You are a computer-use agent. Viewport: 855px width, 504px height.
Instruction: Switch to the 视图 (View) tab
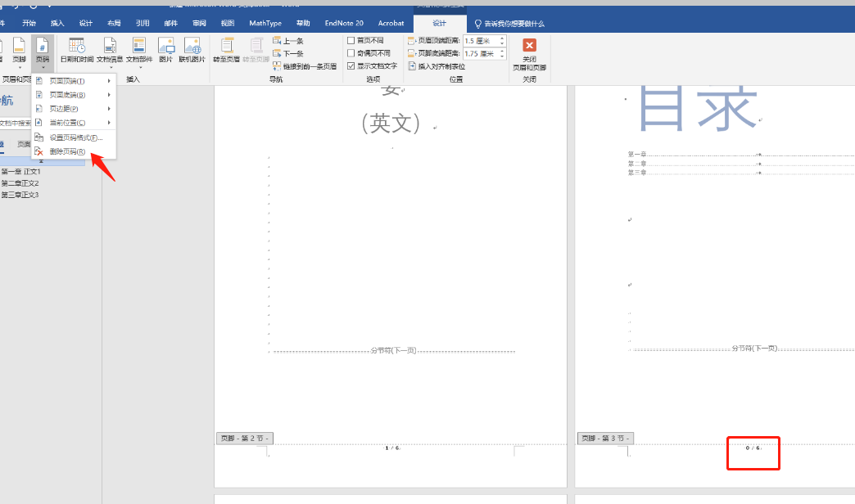point(228,23)
